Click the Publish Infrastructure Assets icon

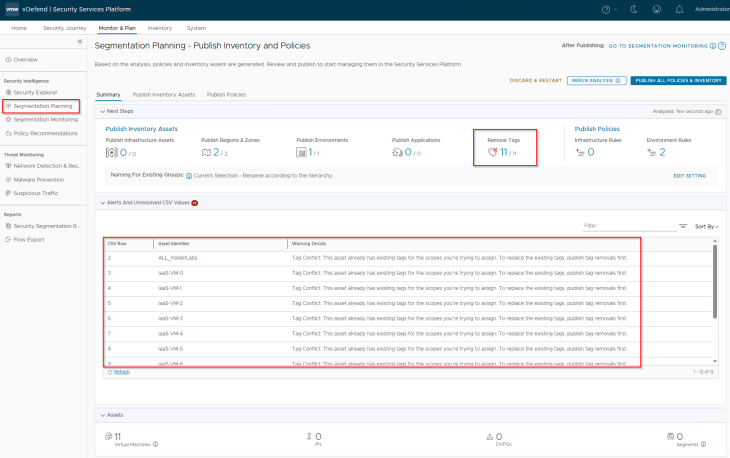112,153
